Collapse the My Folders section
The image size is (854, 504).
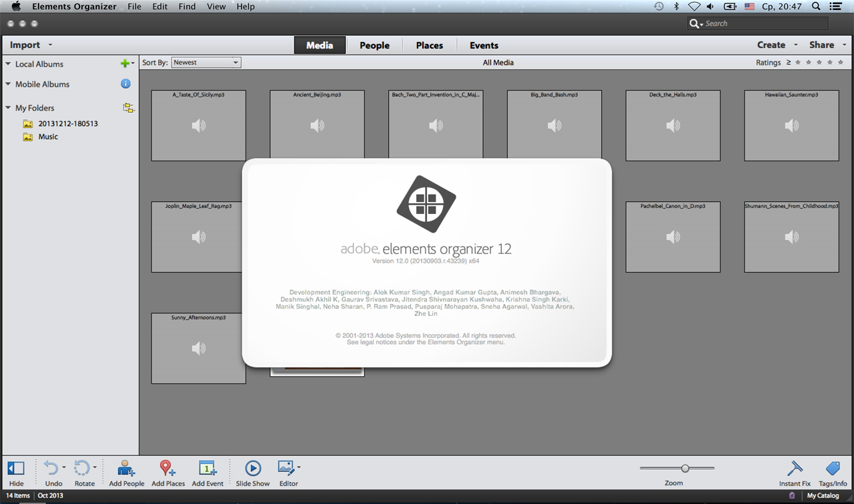tap(8, 107)
